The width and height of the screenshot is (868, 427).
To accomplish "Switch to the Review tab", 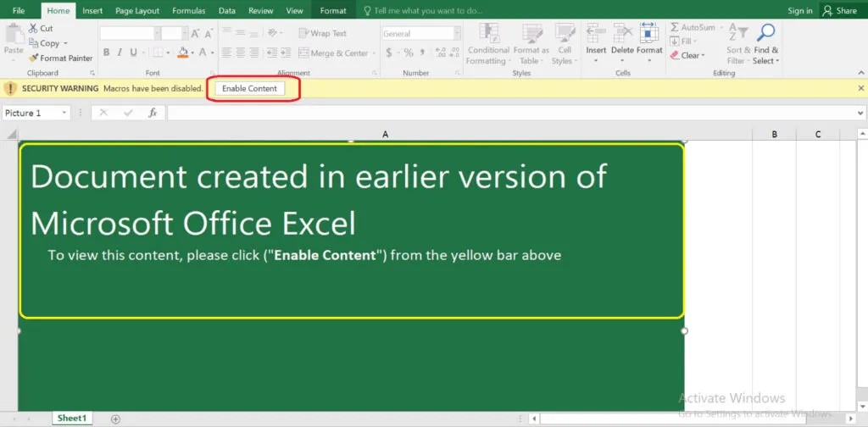I will pos(261,10).
